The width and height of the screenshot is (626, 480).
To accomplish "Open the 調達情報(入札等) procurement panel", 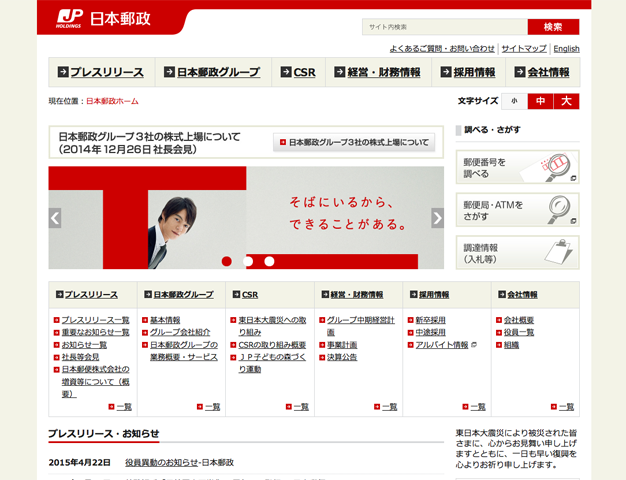I will point(517,253).
